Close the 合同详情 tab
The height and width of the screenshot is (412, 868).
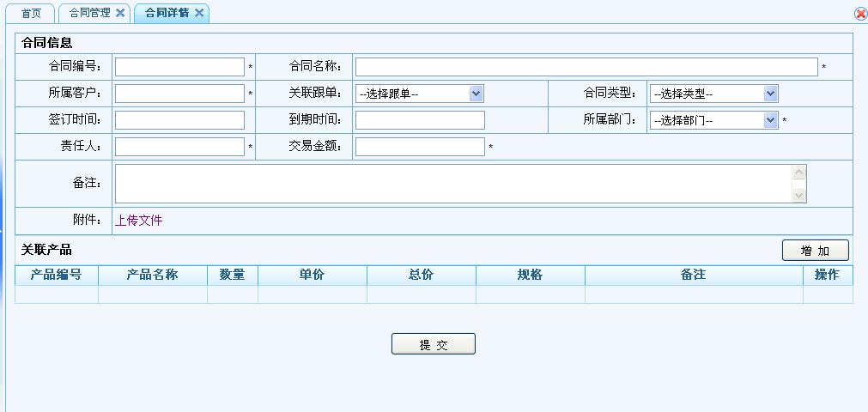[199, 13]
